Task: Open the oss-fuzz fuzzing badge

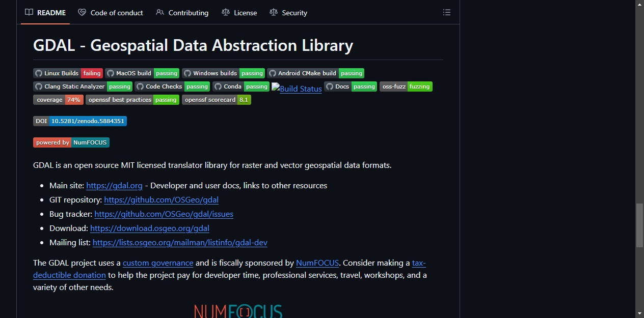Action: click(406, 86)
